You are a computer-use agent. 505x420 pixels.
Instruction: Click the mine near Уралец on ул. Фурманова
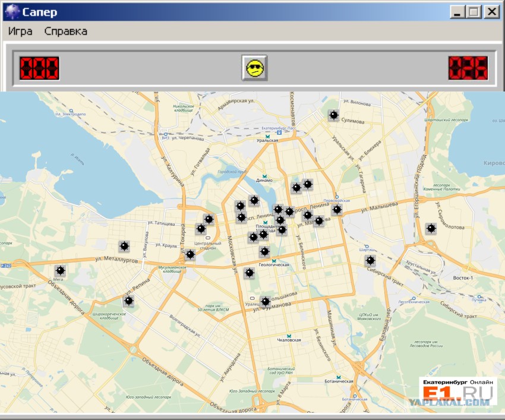(266, 302)
